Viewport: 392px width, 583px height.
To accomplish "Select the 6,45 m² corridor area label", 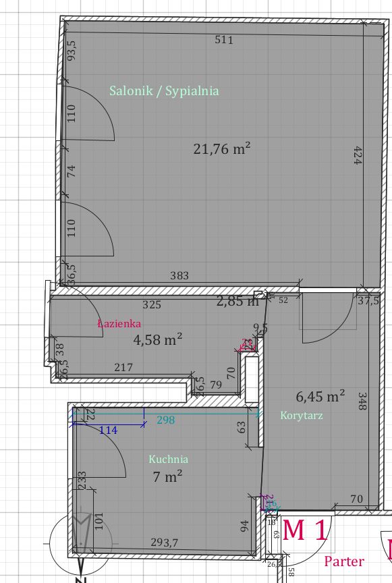I will pos(320,396).
